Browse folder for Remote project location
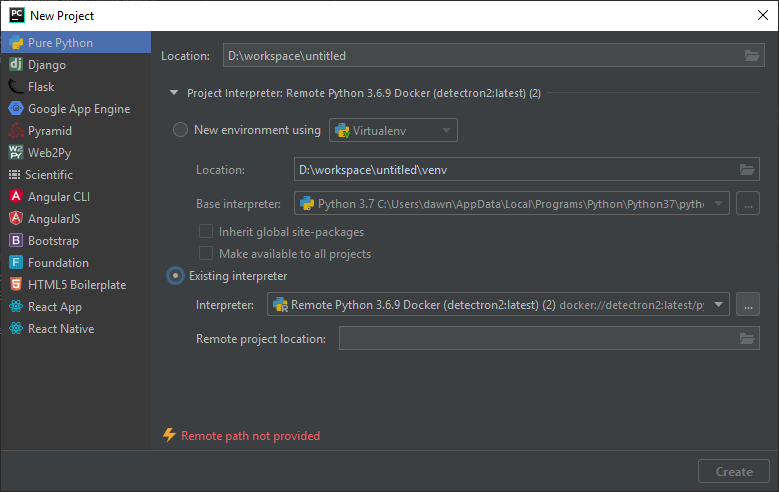Image resolution: width=779 pixels, height=492 pixels. coord(746,339)
